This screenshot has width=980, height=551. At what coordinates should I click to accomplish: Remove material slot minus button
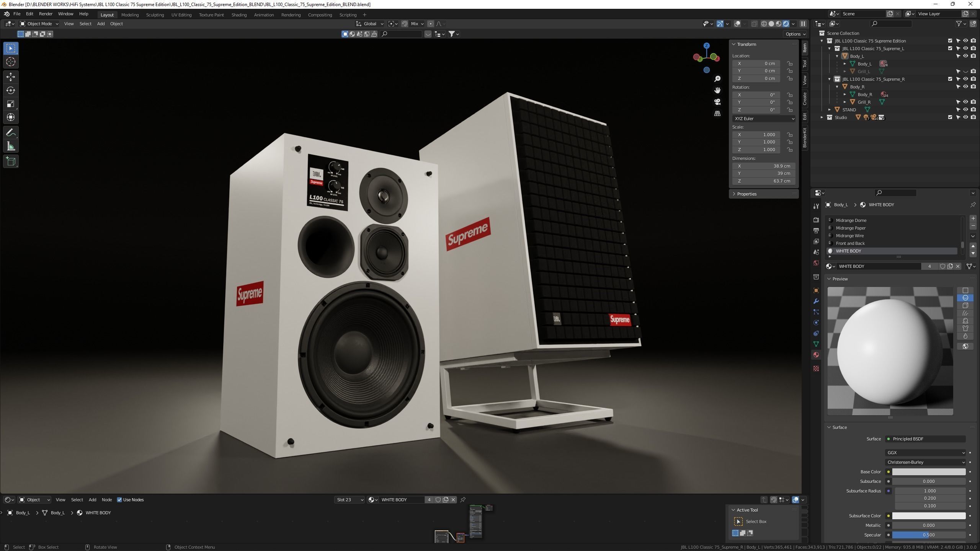point(973,226)
